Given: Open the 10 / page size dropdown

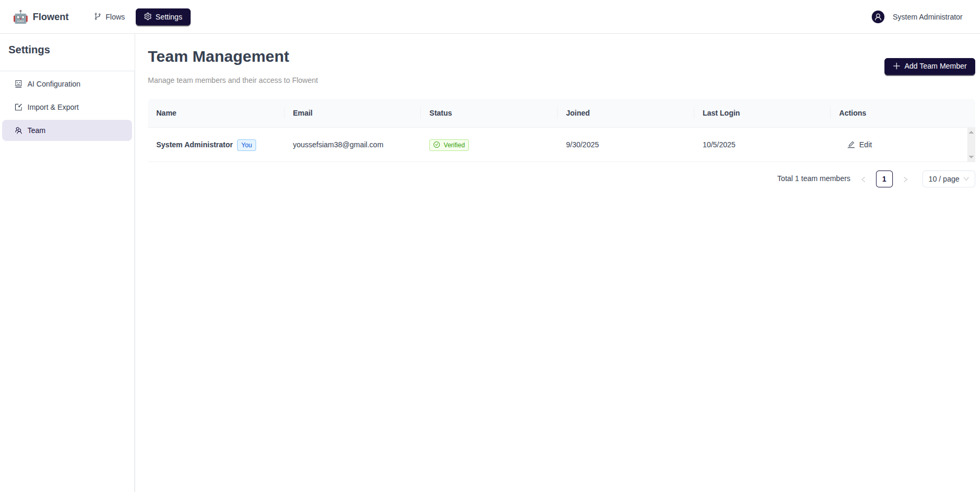Looking at the screenshot, I should [948, 179].
